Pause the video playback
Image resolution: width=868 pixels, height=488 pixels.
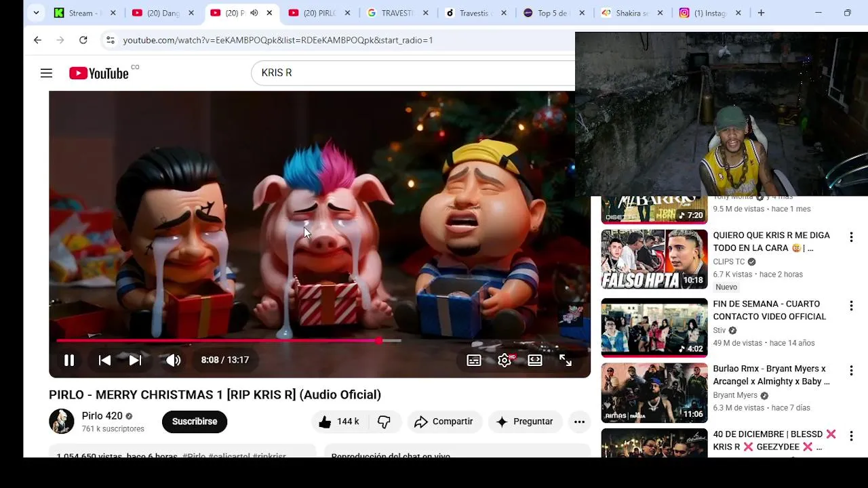click(69, 360)
